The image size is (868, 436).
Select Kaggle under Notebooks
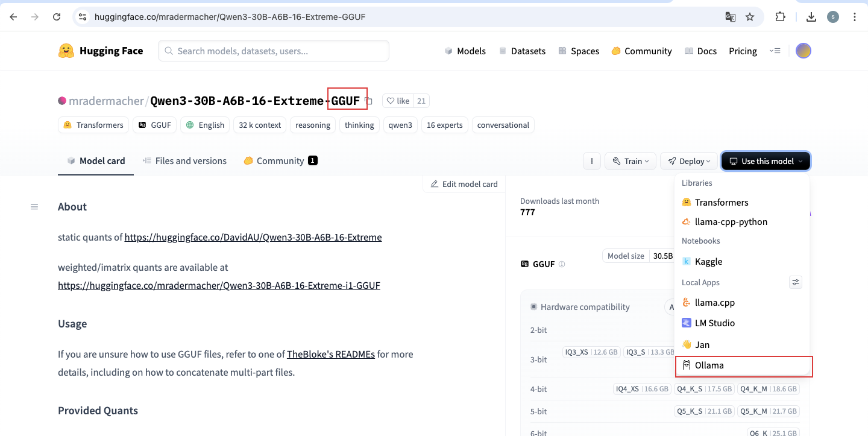click(742, 262)
